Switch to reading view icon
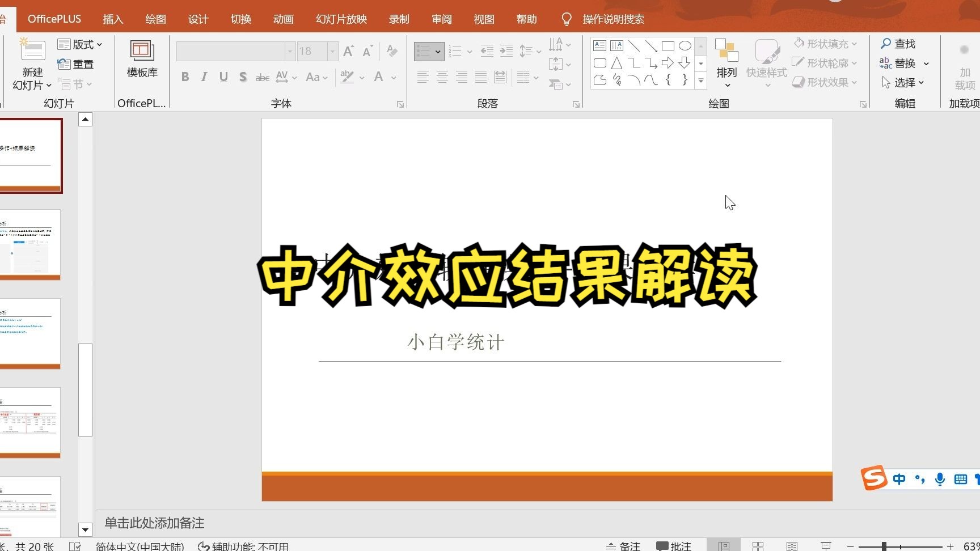 pos(792,546)
